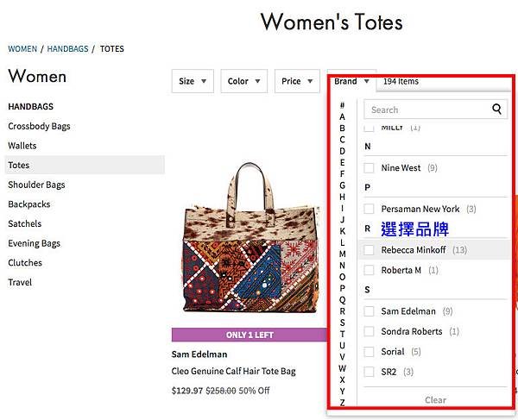Open the Clutches category
Viewport: 518px width, 420px height.
coord(25,263)
